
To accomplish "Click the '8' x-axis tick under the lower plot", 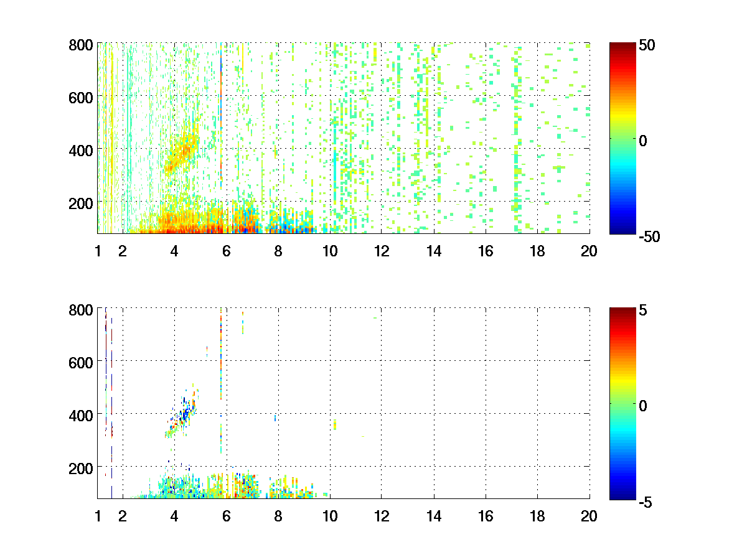I will point(278,516).
